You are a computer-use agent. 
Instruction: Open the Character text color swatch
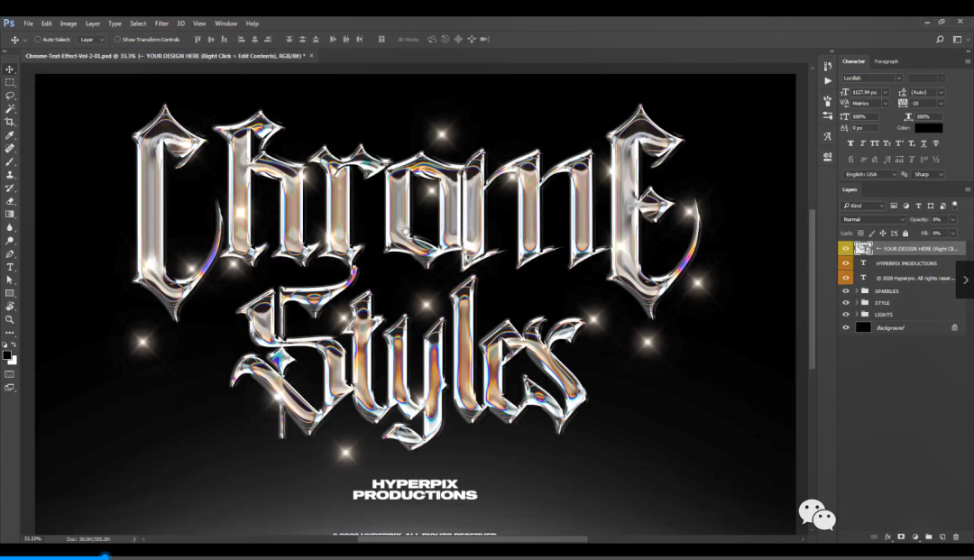pos(929,128)
